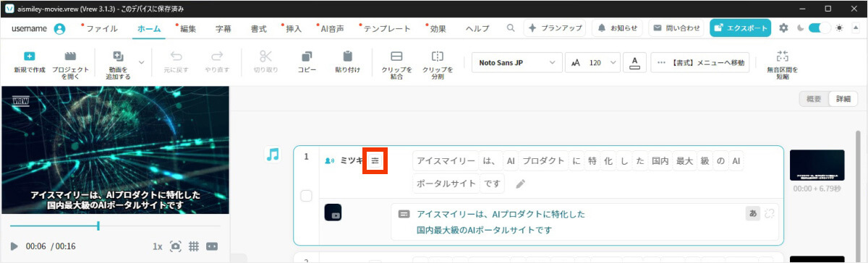This screenshot has width=868, height=263.
Task: Click the あ subtitle style button
Action: pos(752,213)
